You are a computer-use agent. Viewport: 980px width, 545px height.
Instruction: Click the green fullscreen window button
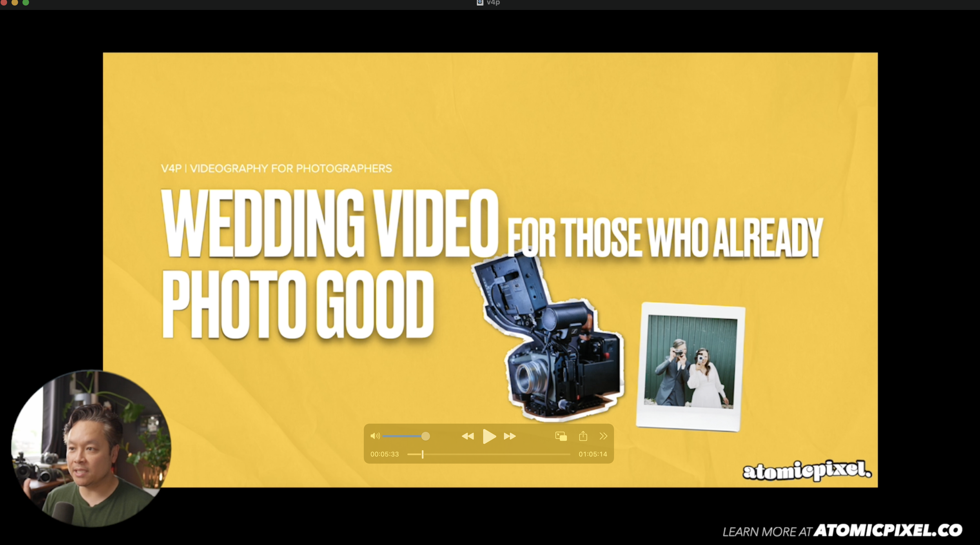(25, 2)
